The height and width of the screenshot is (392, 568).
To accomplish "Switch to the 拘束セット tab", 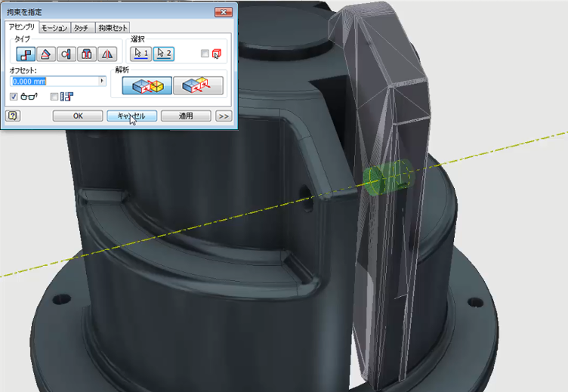I will point(113,28).
